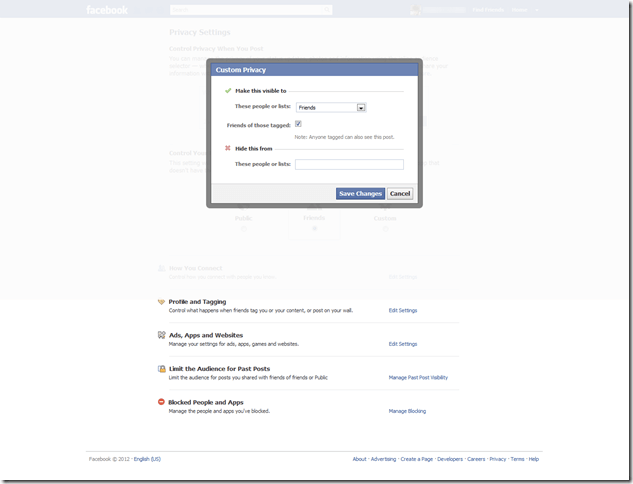
Task: Open Edit Settings for Ads, Apps and Websites
Action: point(403,344)
